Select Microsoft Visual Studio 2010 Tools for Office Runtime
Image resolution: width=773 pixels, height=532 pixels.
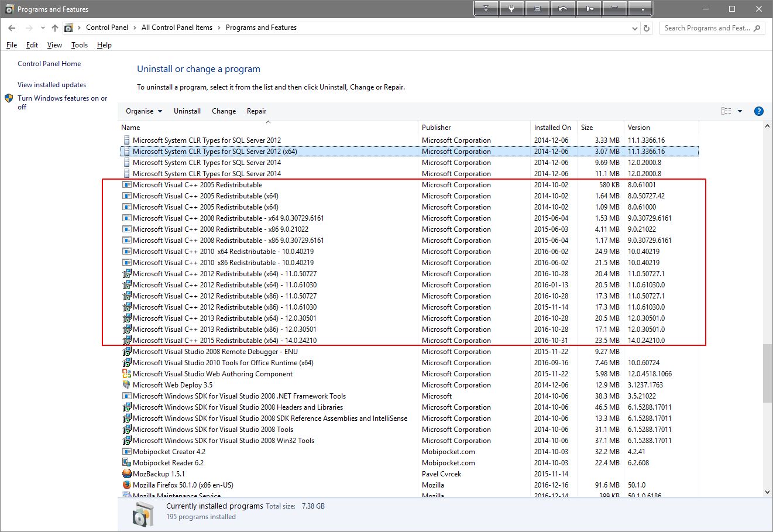(409, 363)
